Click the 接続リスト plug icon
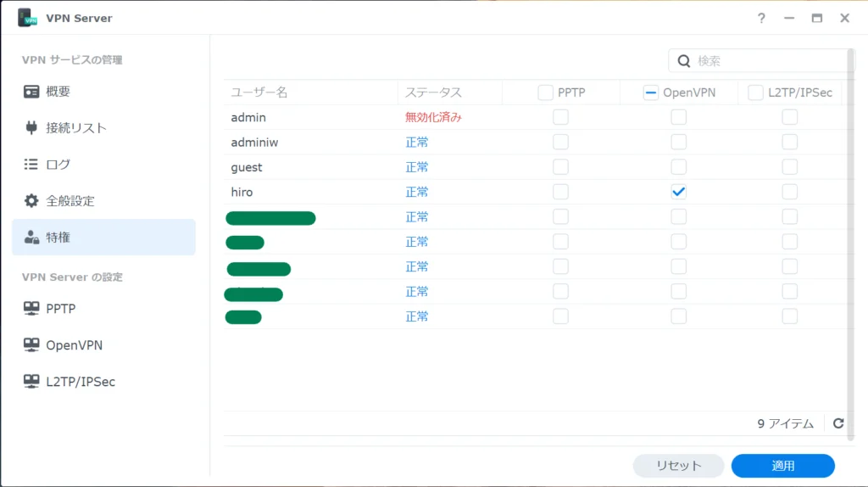The width and height of the screenshot is (868, 487). tap(31, 128)
